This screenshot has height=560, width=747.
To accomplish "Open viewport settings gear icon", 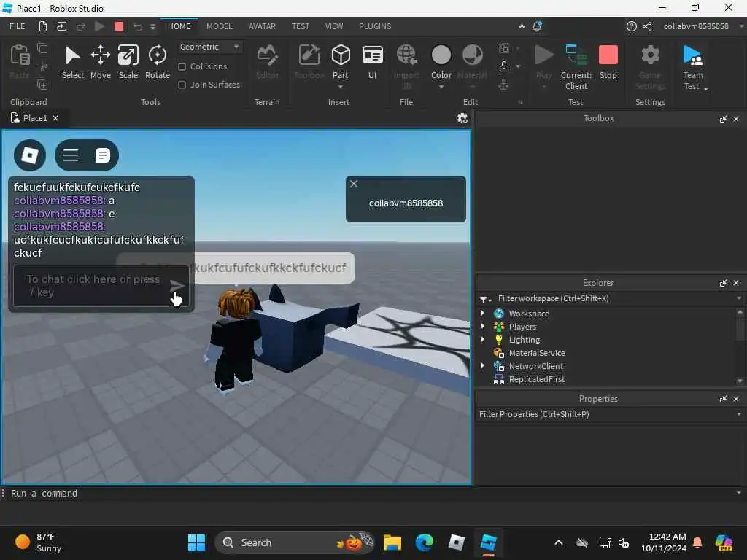I will coord(462,118).
